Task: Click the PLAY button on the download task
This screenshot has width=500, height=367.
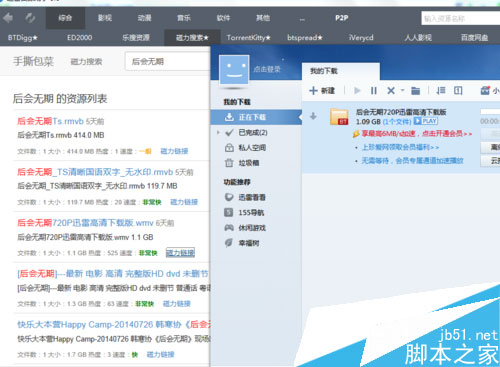Action: pyautogui.click(x=426, y=121)
